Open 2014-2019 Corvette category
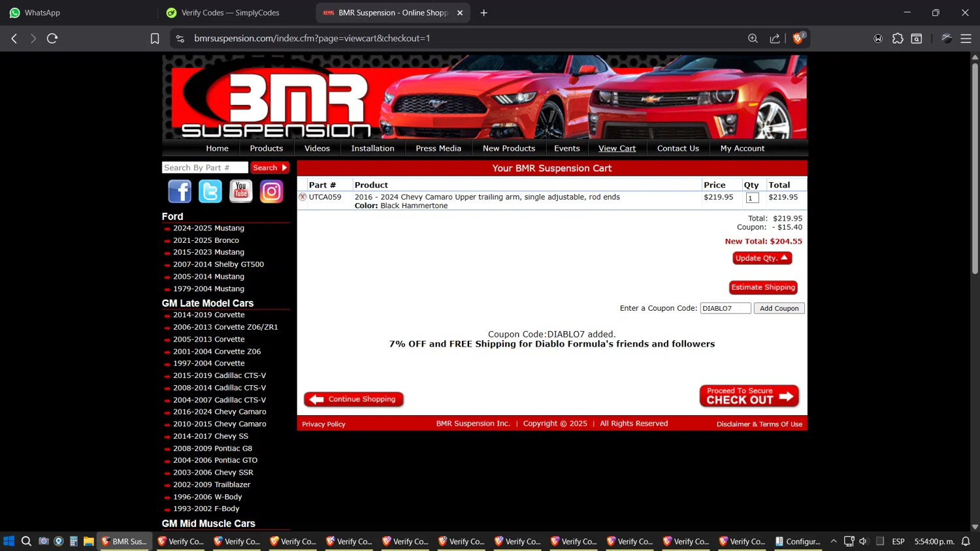 point(208,315)
